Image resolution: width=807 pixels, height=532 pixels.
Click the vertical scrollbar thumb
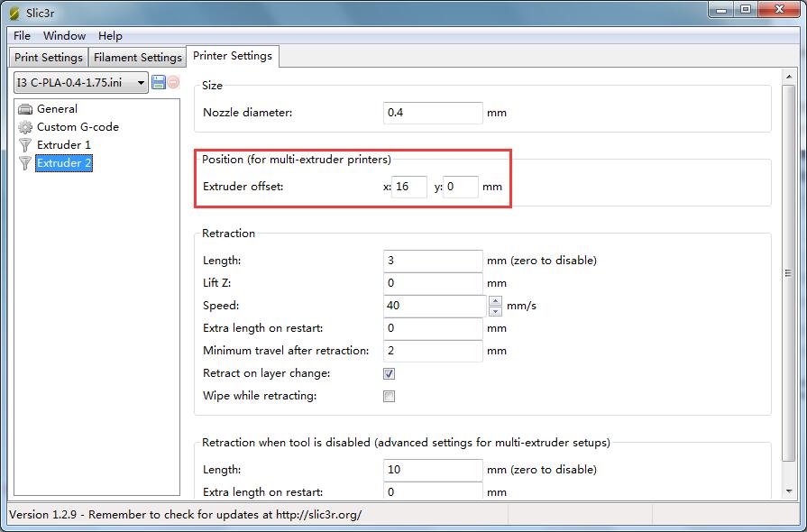point(788,272)
